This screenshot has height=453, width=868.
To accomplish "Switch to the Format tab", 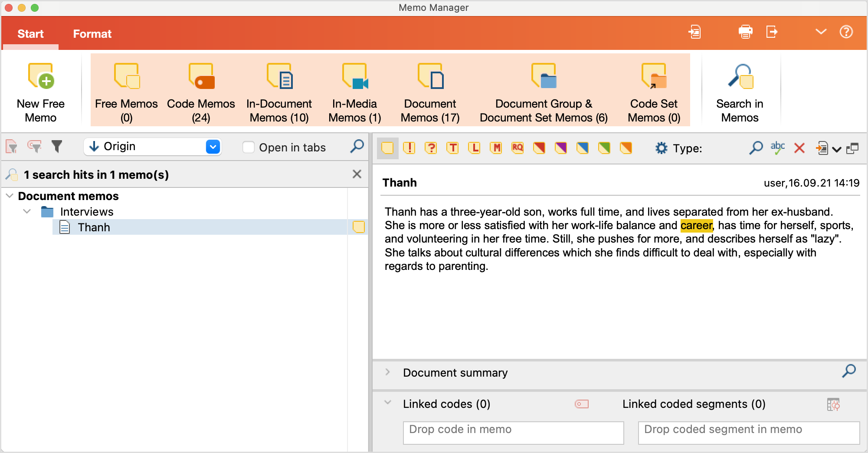I will tap(92, 33).
